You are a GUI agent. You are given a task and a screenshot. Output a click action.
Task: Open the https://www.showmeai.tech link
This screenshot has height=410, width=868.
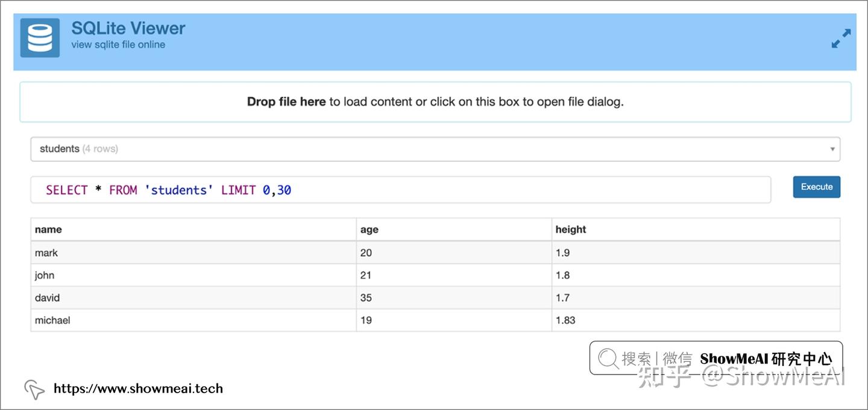(138, 388)
